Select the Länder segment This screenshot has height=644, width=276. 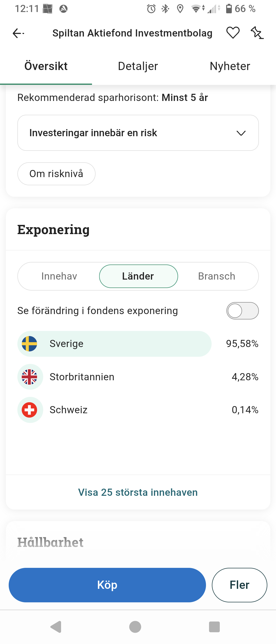138,276
